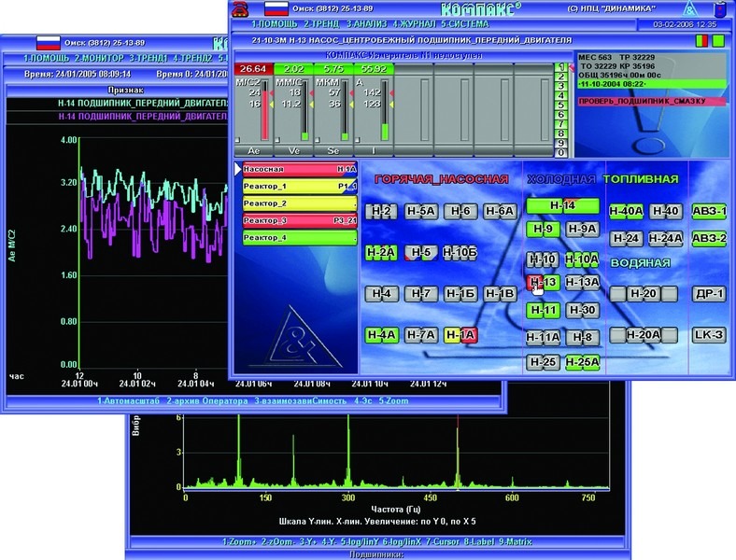Viewport: 736px width, 560px height.
Task: Click the cyan Н-14 trend legend line
Action: pos(143,104)
